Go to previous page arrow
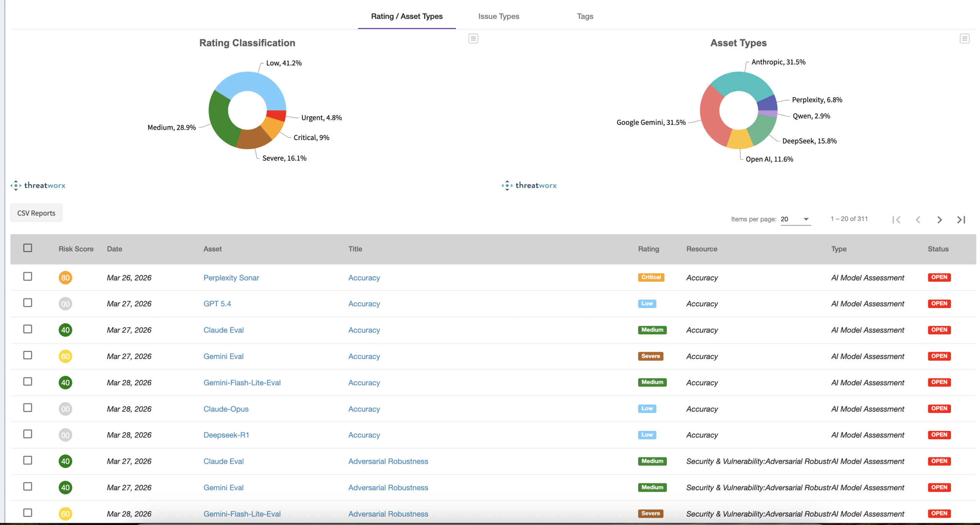 pyautogui.click(x=918, y=220)
